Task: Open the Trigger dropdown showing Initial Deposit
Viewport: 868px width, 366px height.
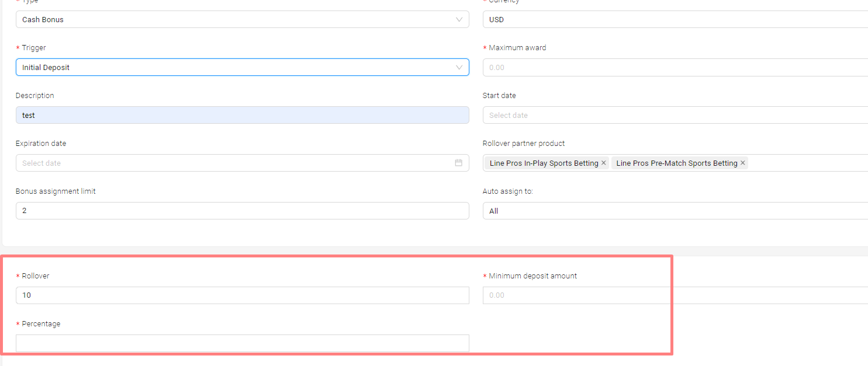Action: [x=234, y=67]
